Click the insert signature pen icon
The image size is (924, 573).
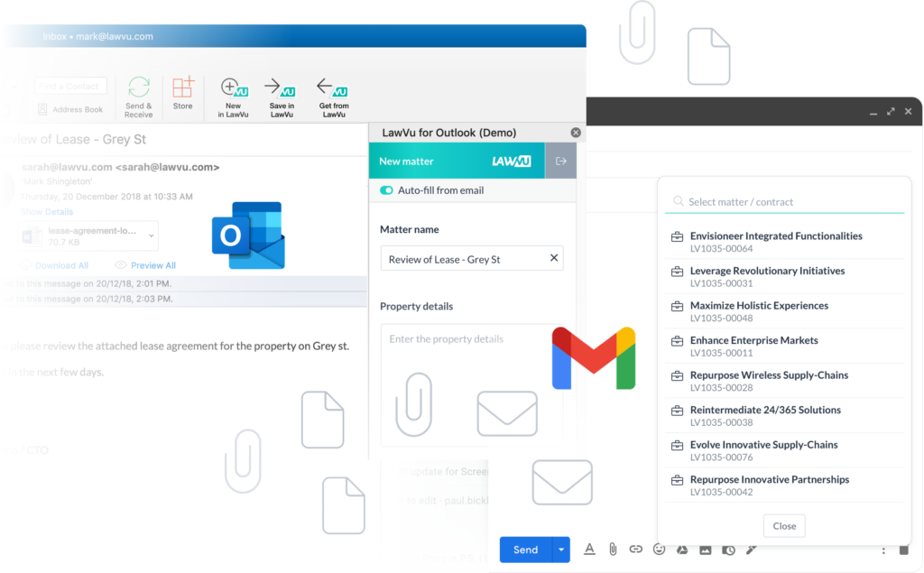click(x=752, y=550)
